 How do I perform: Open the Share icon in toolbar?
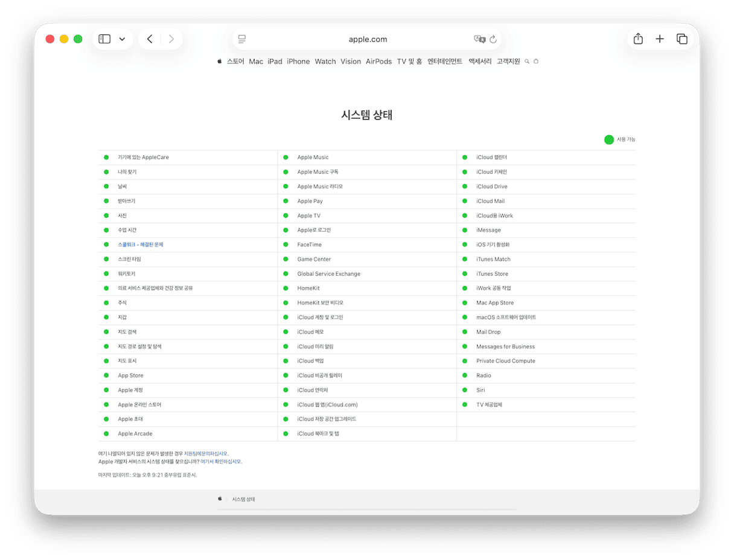[638, 39]
